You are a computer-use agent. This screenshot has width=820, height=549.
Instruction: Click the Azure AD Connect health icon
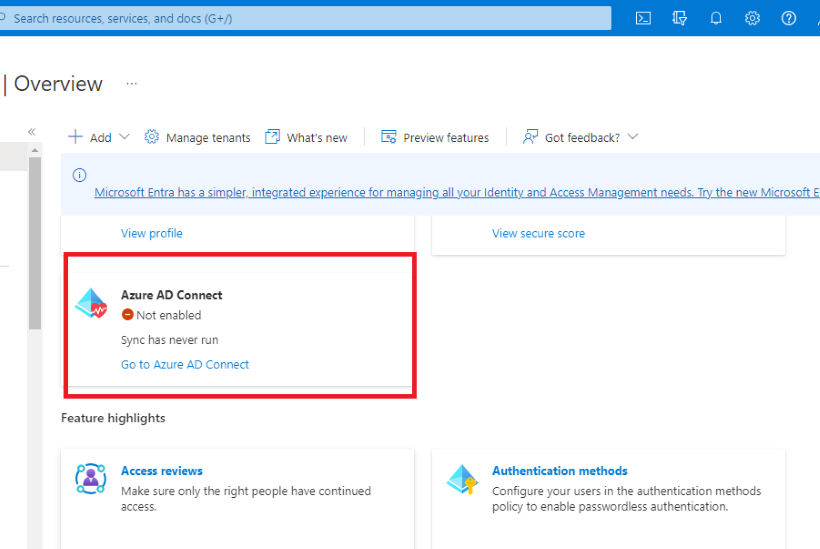[x=92, y=305]
